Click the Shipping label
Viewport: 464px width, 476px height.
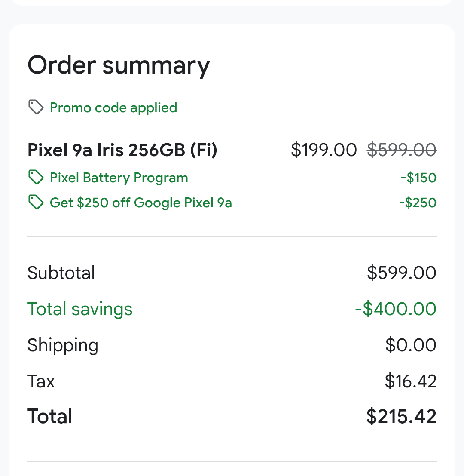point(63,345)
